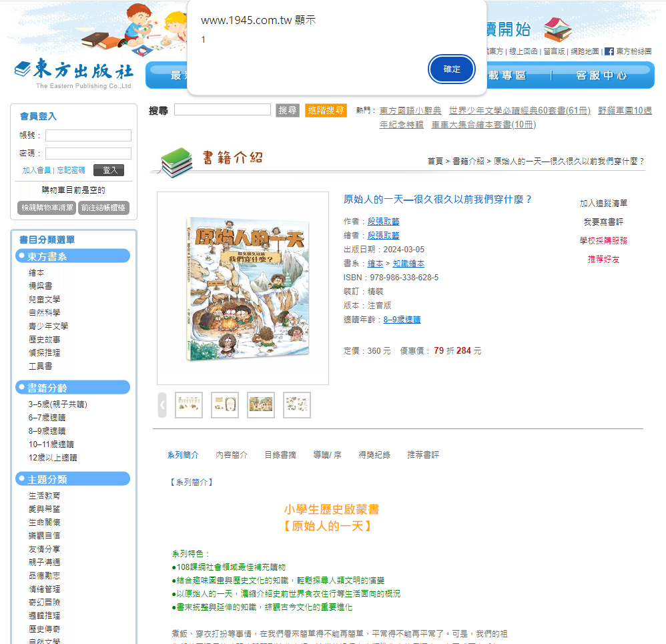Click the gray 搜尋 search button
The height and width of the screenshot is (644, 666).
(288, 111)
